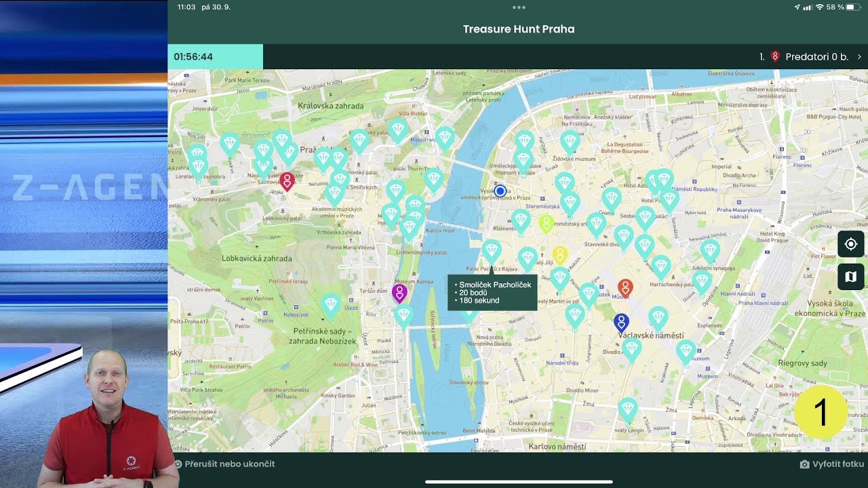
Task: Tap the Wi-Fi status icon
Action: click(x=820, y=7)
